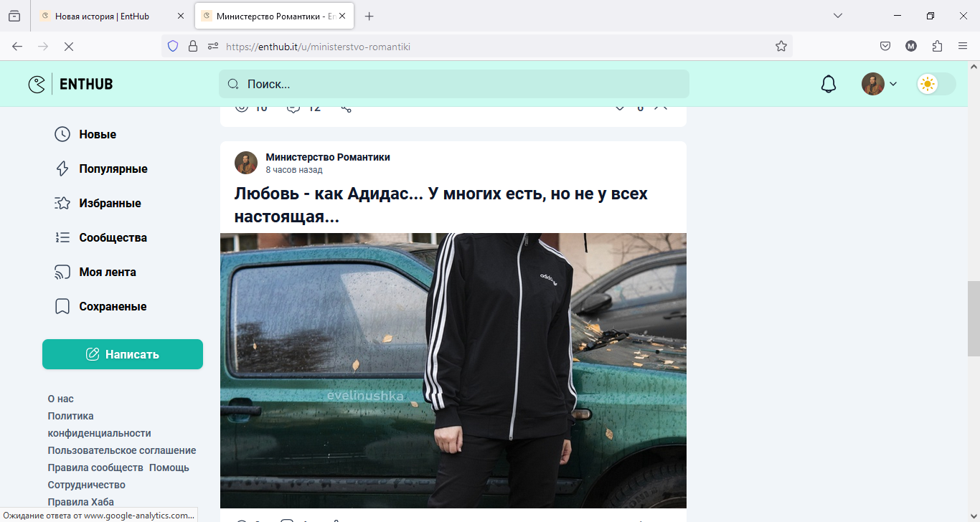The height and width of the screenshot is (522, 980).
Task: Open "Сохраненые" in the sidebar
Action: point(113,306)
